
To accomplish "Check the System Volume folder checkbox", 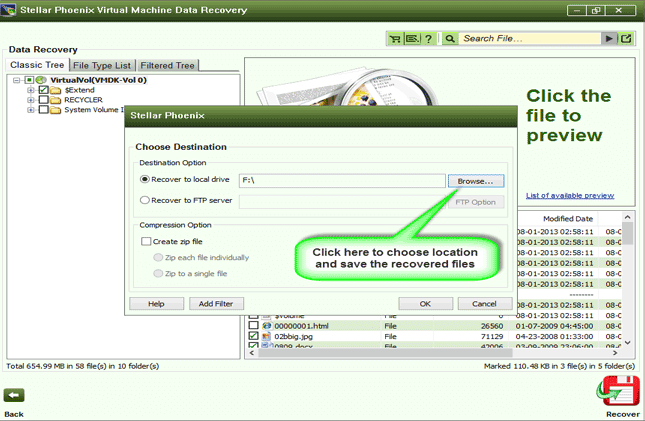I will (44, 110).
